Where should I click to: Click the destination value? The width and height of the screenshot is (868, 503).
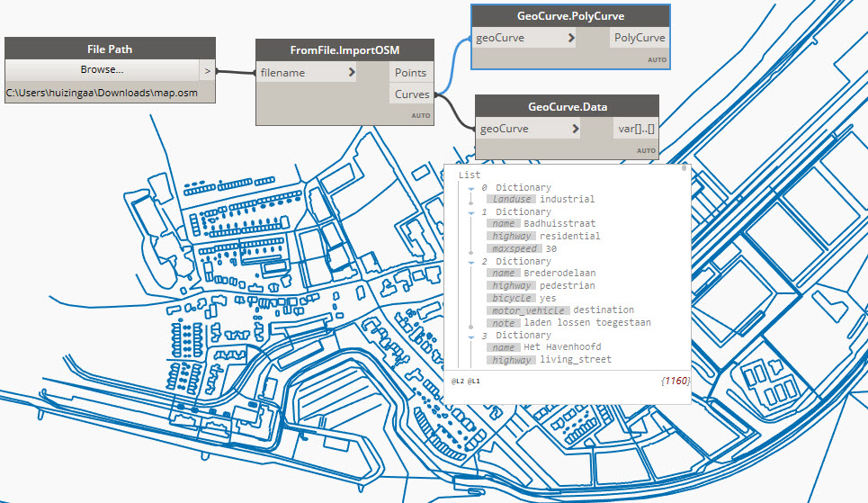pyautogui.click(x=604, y=310)
